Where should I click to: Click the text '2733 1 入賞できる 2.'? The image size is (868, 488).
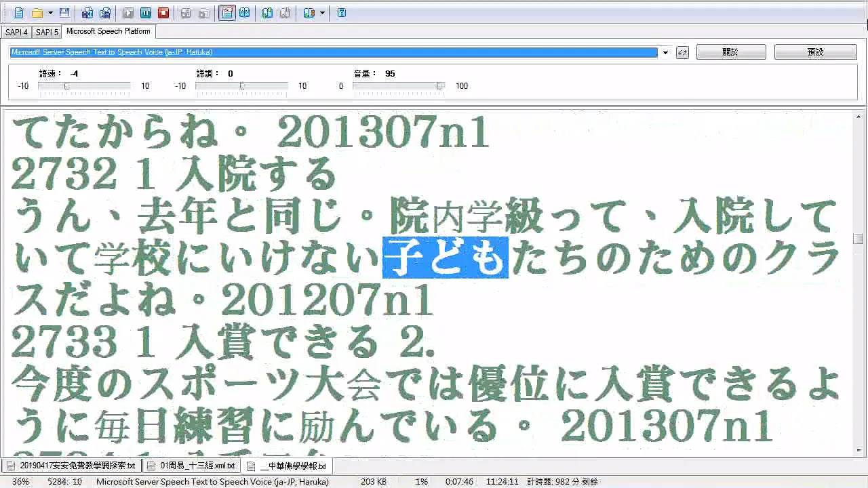click(223, 342)
